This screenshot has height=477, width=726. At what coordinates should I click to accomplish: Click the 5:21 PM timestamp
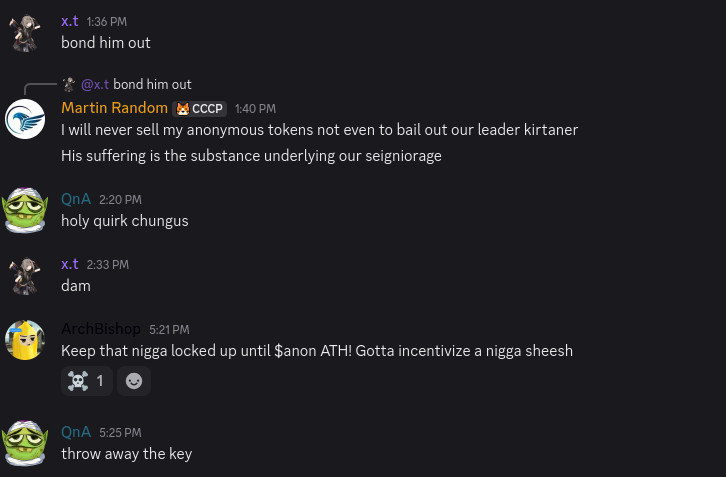click(169, 329)
